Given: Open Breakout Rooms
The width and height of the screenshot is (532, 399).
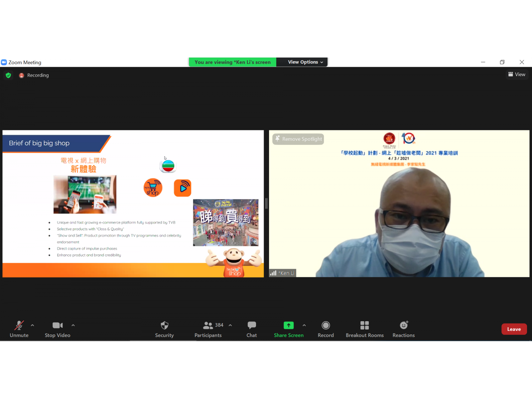Looking at the screenshot, I should pyautogui.click(x=364, y=329).
